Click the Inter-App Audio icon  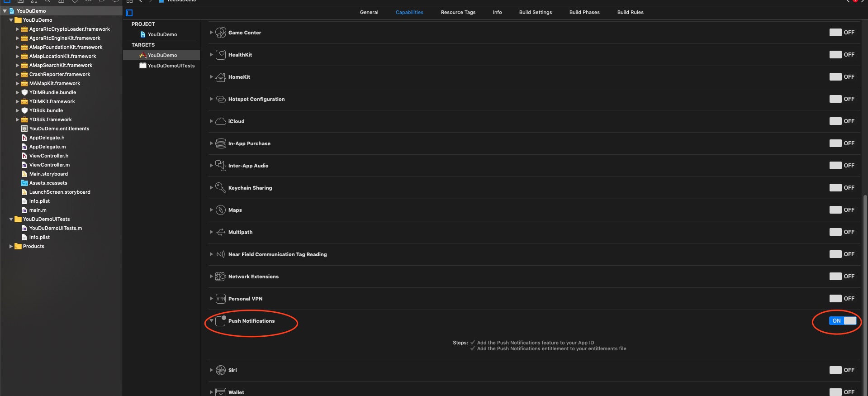click(221, 166)
